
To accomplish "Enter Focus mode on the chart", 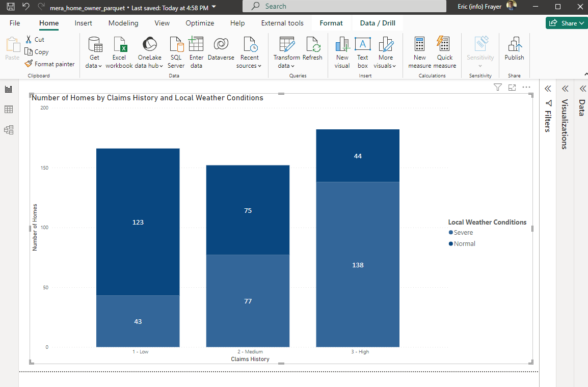I will (512, 88).
